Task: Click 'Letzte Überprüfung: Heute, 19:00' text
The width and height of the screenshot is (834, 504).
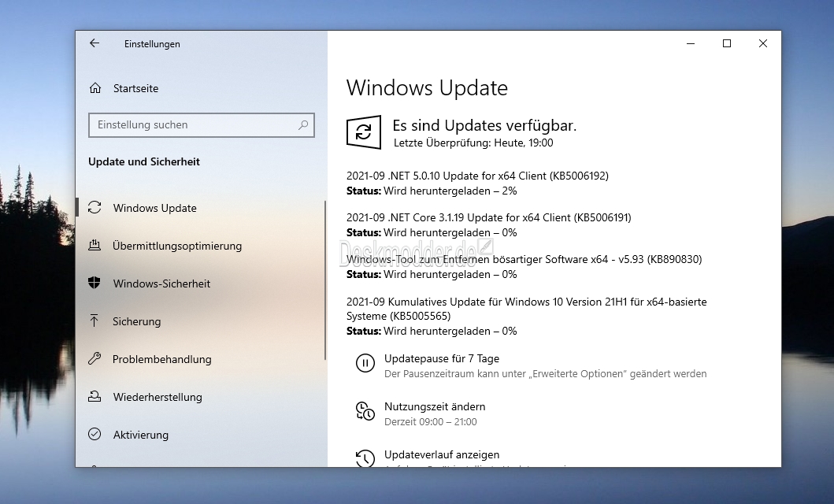Action: (473, 143)
